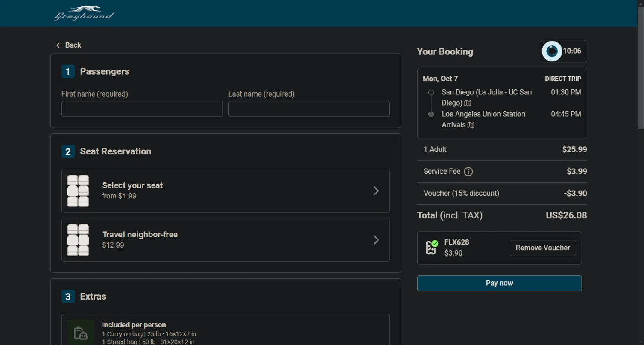This screenshot has height=345, width=644.
Task: Click the FLX628 voucher icon
Action: (431, 248)
